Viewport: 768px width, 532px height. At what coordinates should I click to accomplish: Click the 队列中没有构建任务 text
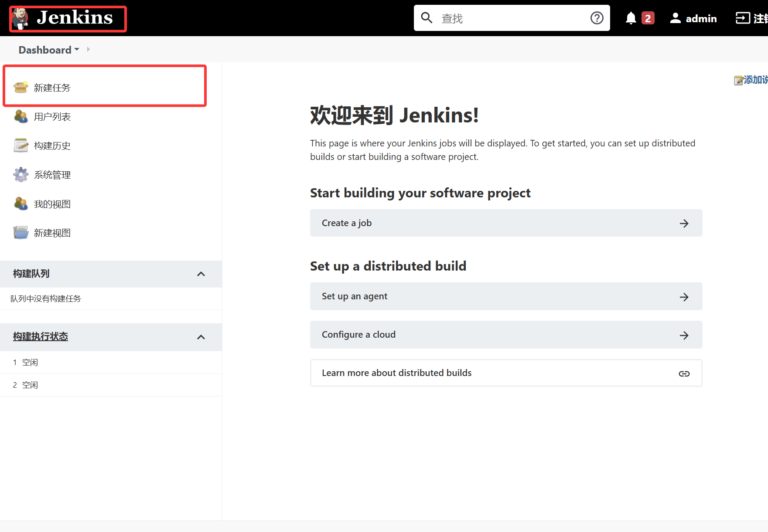pos(46,298)
